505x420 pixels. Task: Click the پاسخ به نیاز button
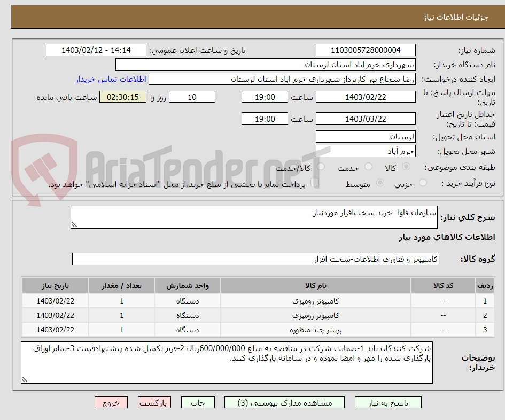(388, 402)
